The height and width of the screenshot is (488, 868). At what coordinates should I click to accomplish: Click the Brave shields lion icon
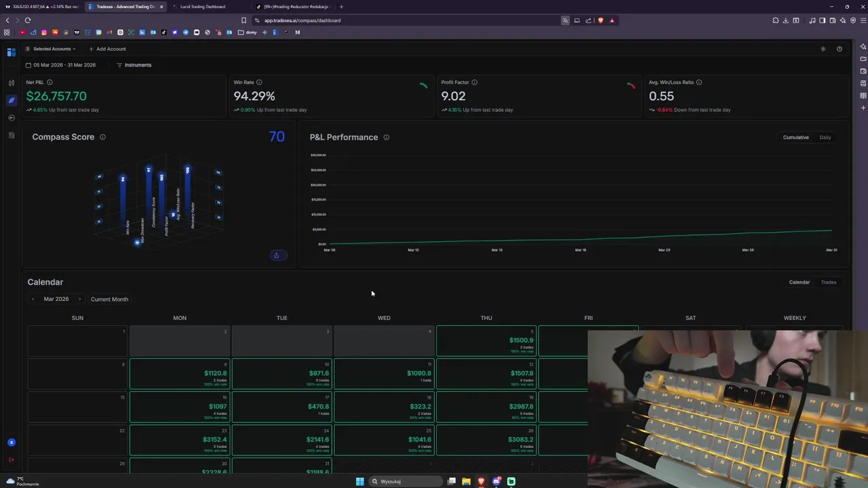point(600,20)
